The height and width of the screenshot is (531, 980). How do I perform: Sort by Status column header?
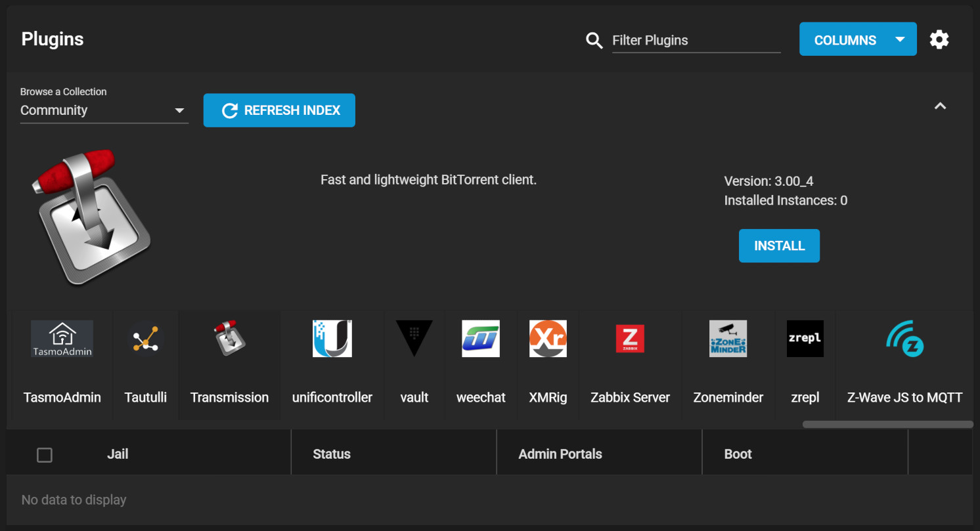pyautogui.click(x=332, y=454)
